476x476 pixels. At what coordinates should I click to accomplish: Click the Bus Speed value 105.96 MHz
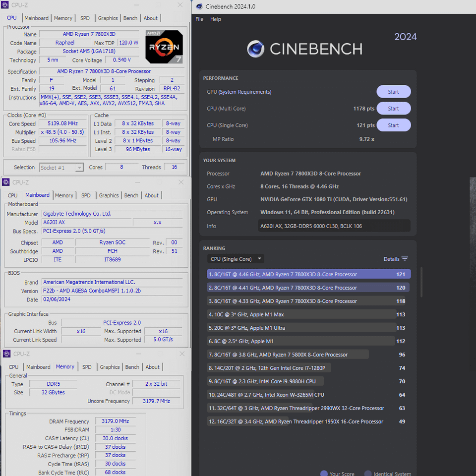[62, 140]
